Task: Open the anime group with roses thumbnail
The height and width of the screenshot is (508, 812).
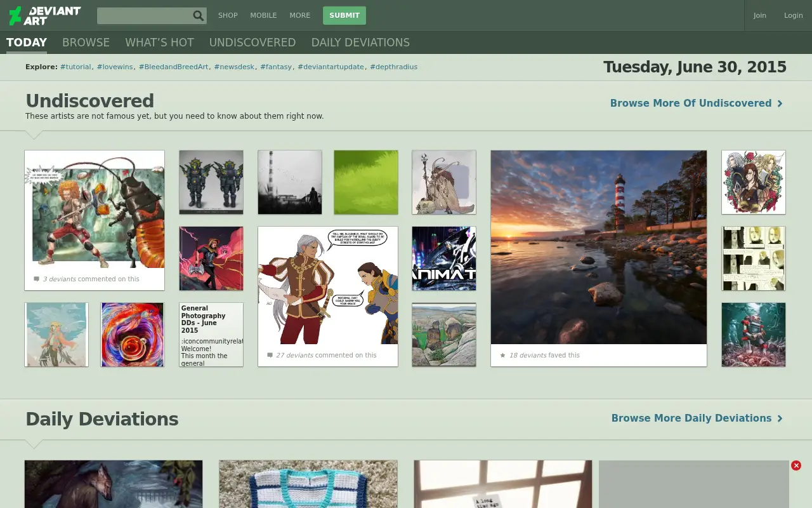Action: [x=754, y=182]
